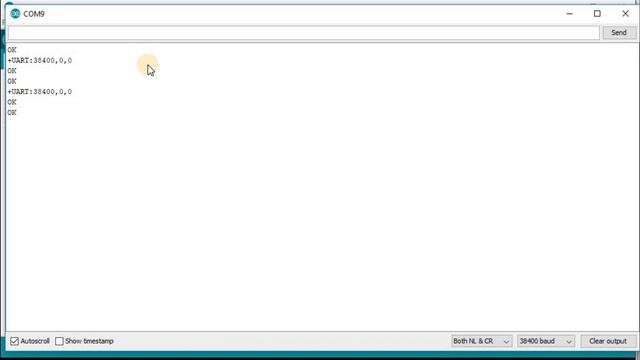Click the first OK line in the output
Image resolution: width=640 pixels, height=360 pixels.
(x=12, y=50)
